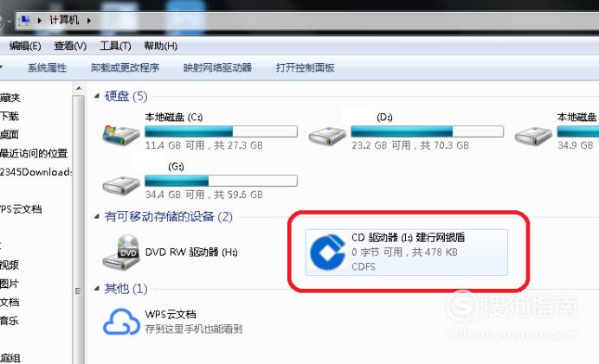
Task: Collapse the 硬盘 (5) group
Action: click(x=97, y=96)
